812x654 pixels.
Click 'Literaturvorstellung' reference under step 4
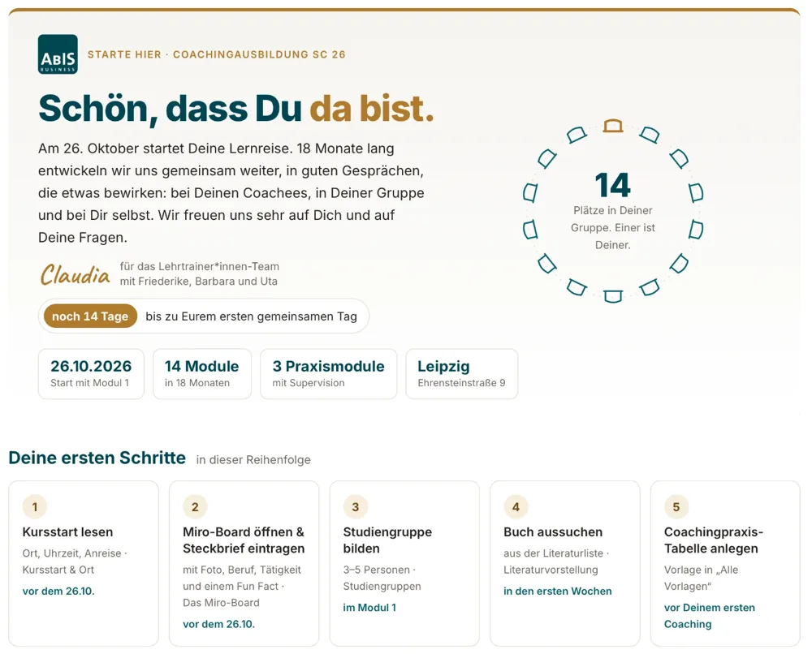[x=551, y=570]
